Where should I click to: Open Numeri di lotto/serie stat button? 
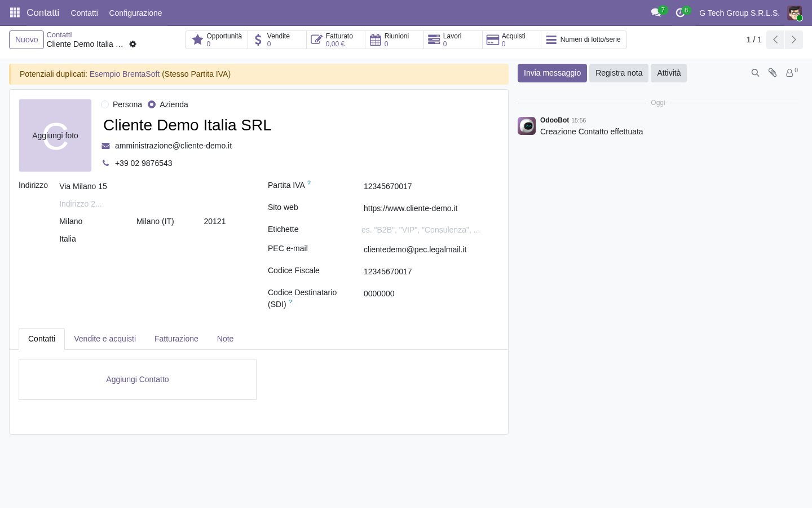click(x=584, y=40)
